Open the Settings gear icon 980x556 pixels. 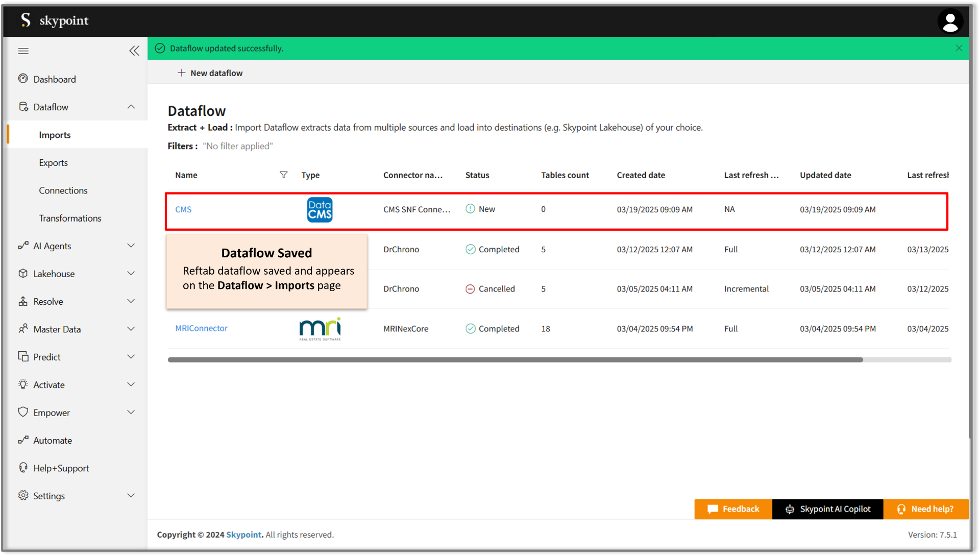[x=23, y=495]
